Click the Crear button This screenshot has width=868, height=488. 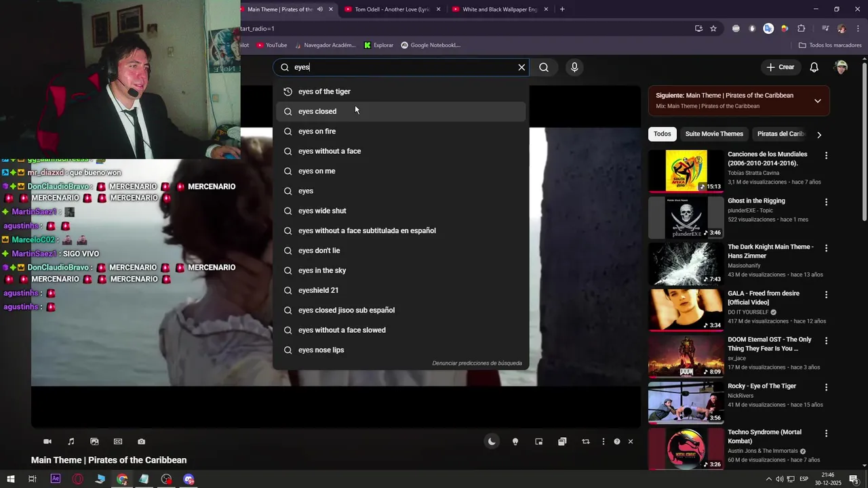780,67
